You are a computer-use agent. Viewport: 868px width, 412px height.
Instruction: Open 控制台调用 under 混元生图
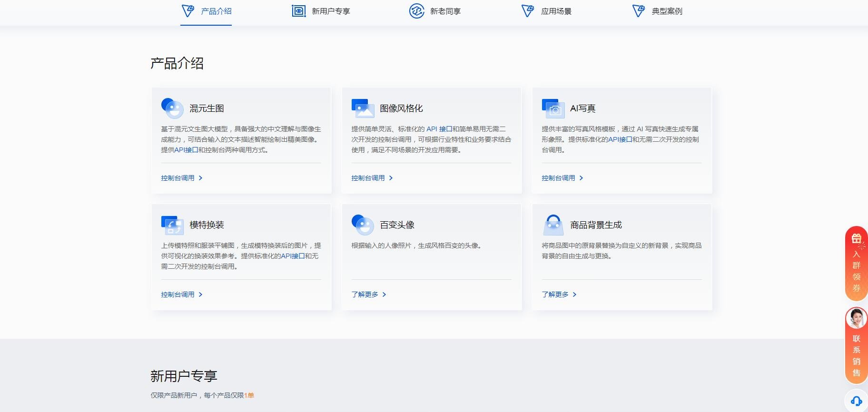[x=178, y=178]
